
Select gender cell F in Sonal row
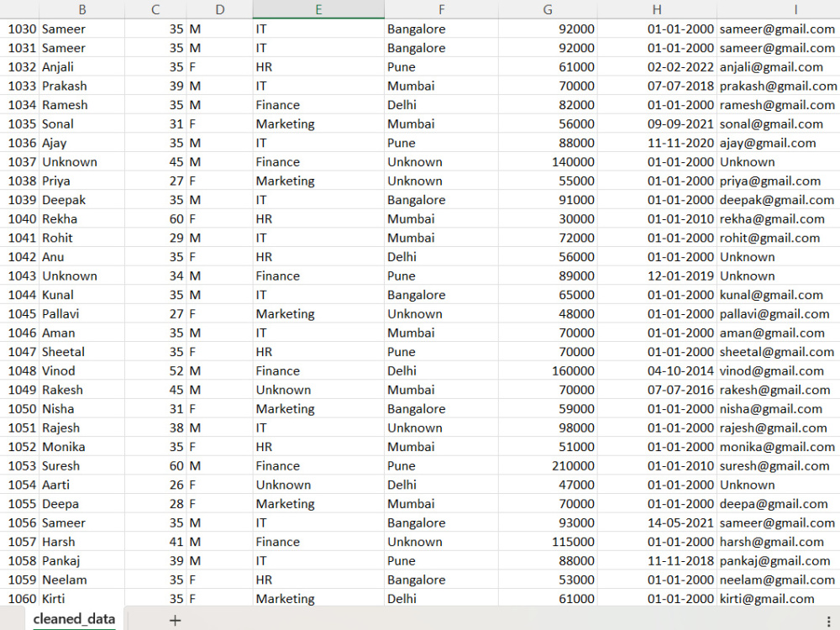pos(219,123)
